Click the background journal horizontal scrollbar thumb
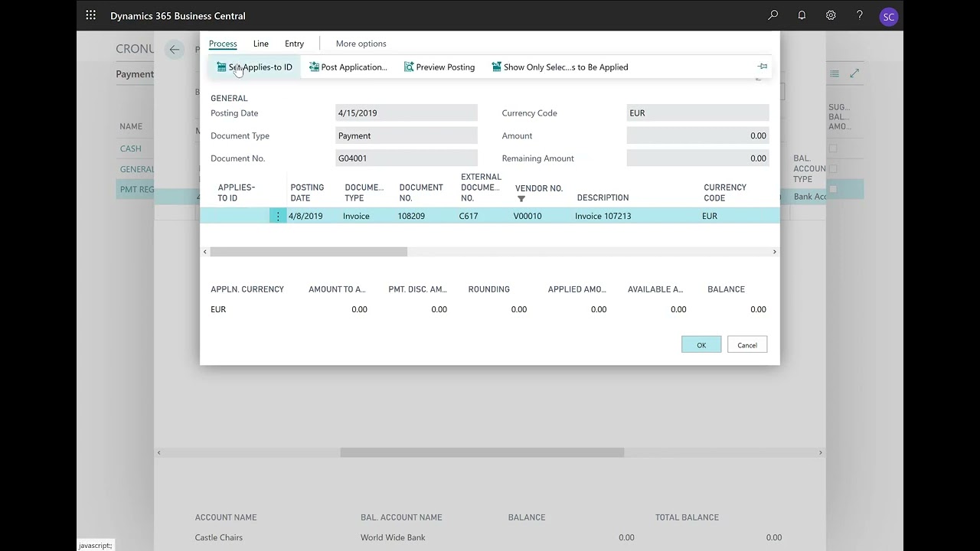 pos(482,453)
